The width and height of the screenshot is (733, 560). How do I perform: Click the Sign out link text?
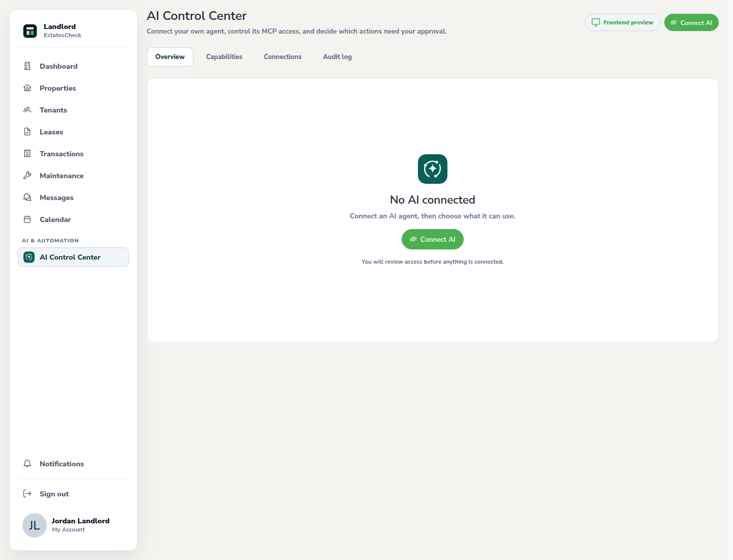54,494
